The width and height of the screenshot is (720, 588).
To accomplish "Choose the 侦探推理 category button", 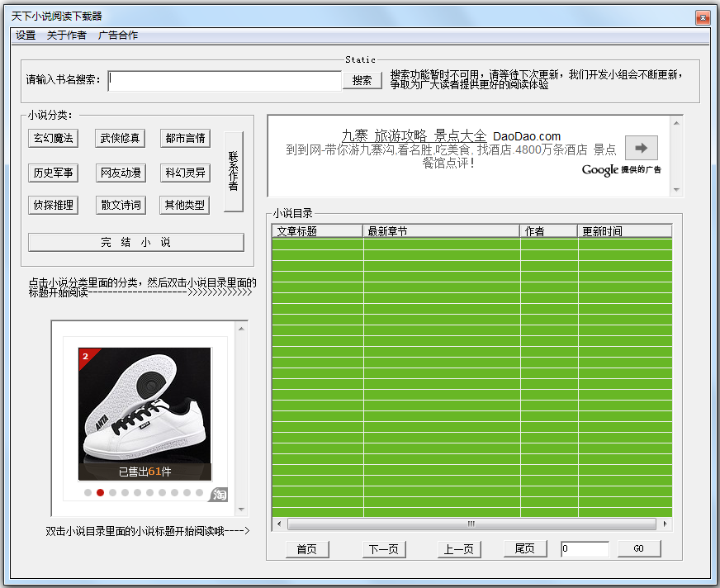I will click(x=53, y=205).
